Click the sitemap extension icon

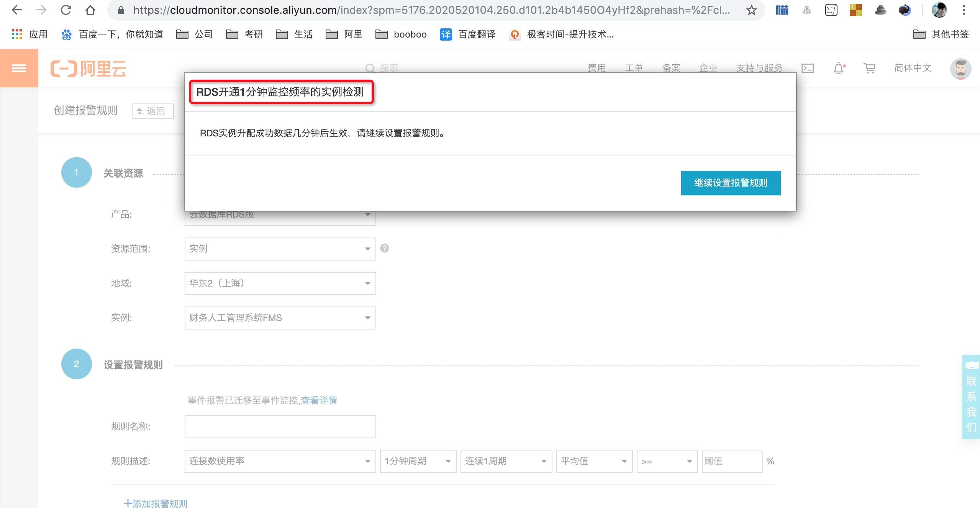pyautogui.click(x=807, y=10)
